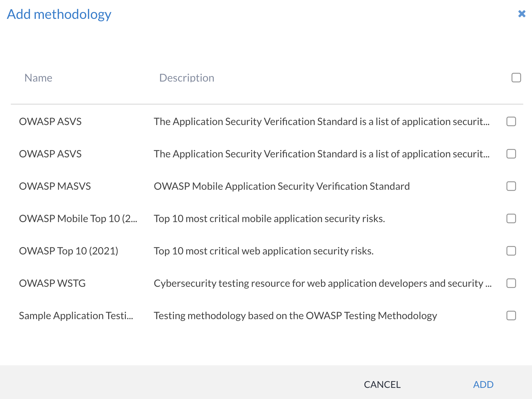Check the second OWASP ASVS row checkbox
Viewport: 532px width, 399px height.
511,154
